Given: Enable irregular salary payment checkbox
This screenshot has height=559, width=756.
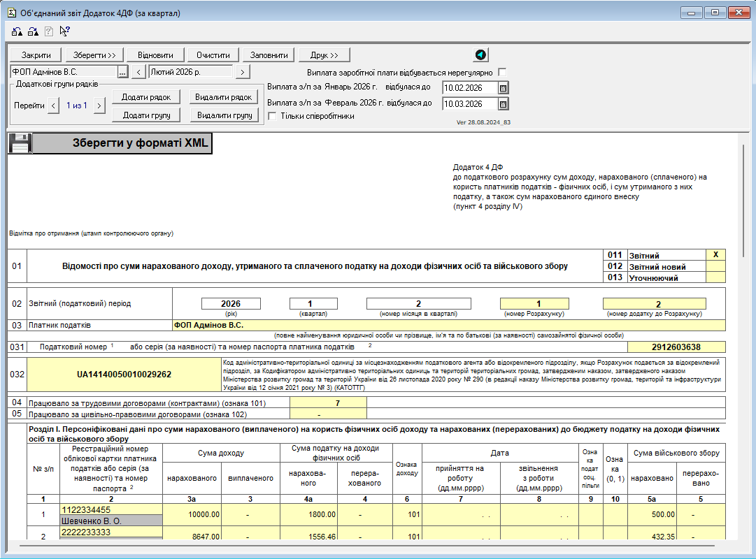Looking at the screenshot, I should tap(502, 73).
